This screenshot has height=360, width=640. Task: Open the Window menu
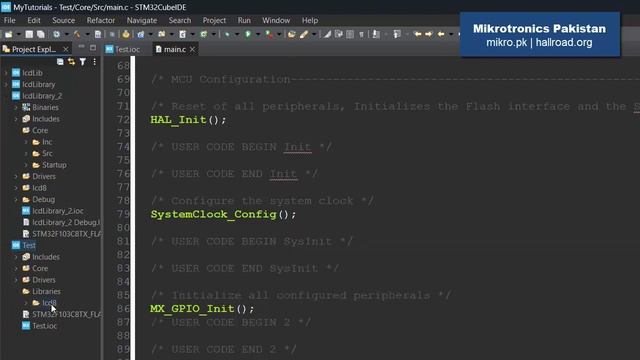point(276,20)
